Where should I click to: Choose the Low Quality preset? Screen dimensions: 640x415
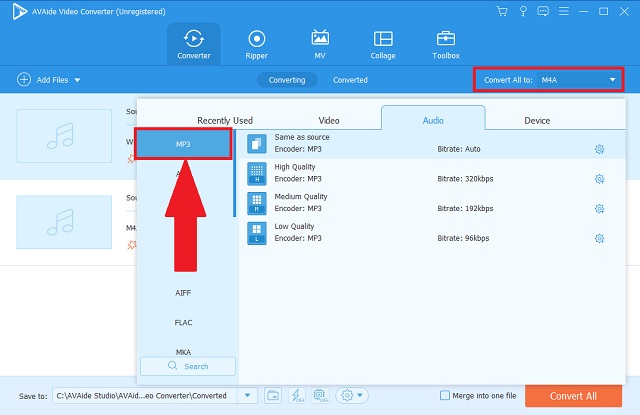pos(432,233)
